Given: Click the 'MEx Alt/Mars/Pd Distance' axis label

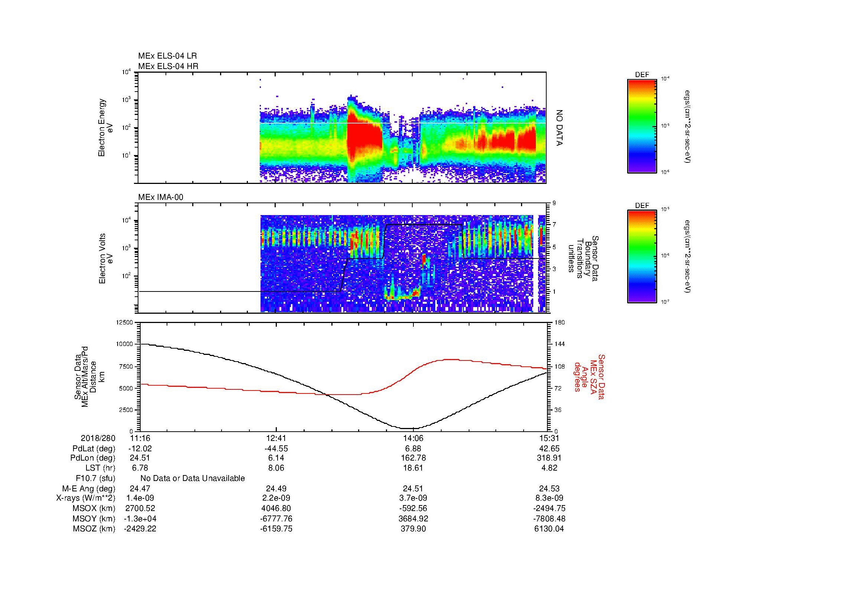Looking at the screenshot, I should pos(89,376).
